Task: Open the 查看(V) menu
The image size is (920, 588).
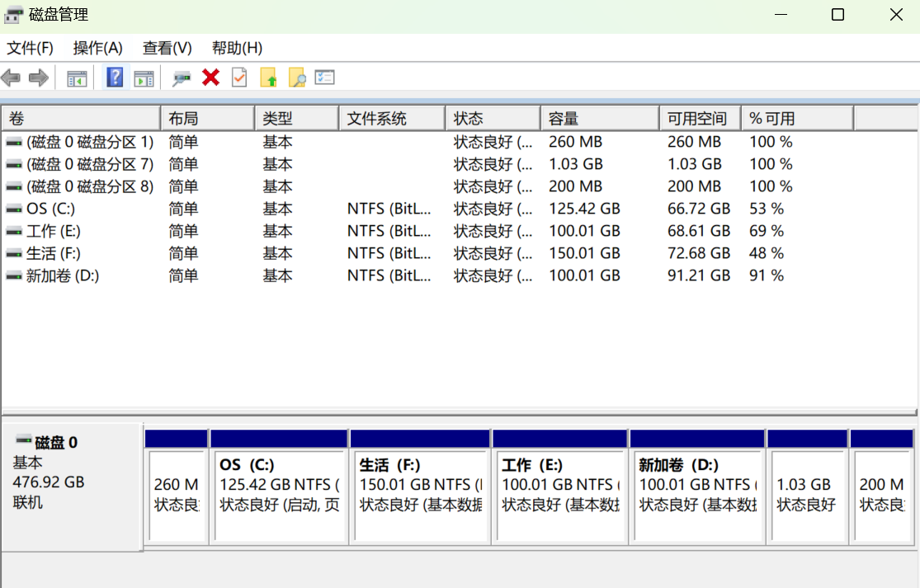Action: coord(167,48)
